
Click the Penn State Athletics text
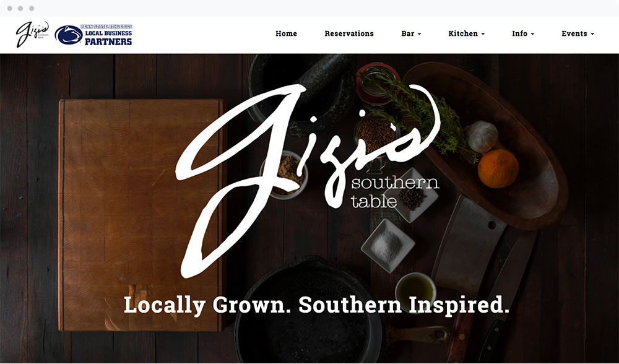106,27
